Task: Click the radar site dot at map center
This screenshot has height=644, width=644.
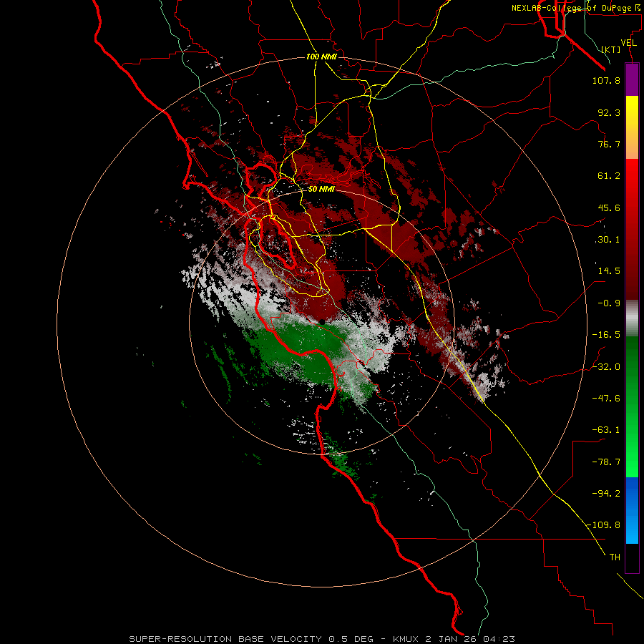Action: pos(323,323)
